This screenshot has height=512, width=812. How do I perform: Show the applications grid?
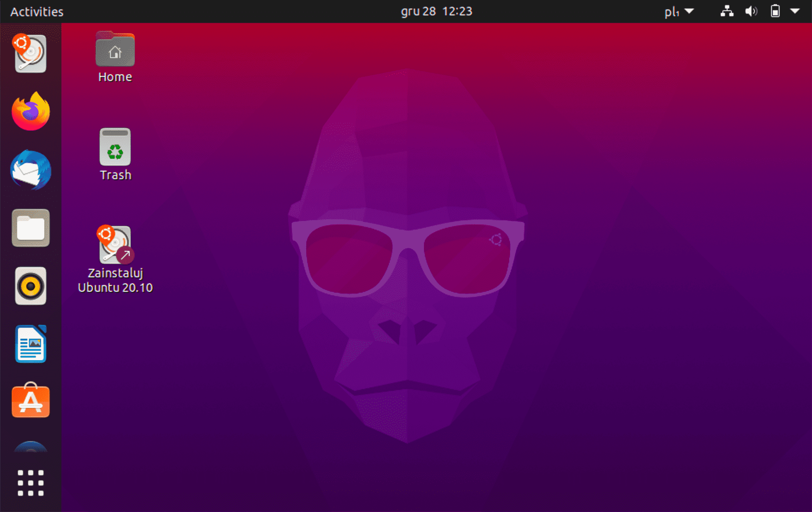(x=31, y=483)
